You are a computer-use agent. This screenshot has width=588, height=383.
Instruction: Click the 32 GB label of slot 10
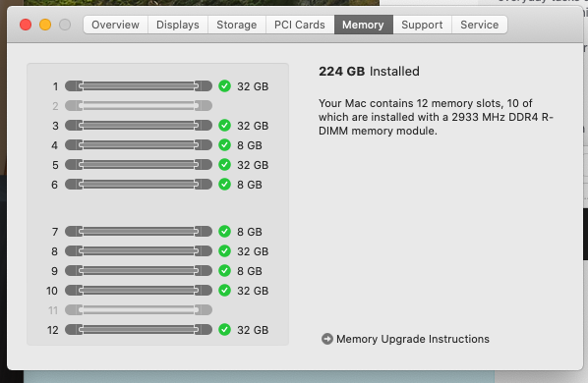(253, 291)
